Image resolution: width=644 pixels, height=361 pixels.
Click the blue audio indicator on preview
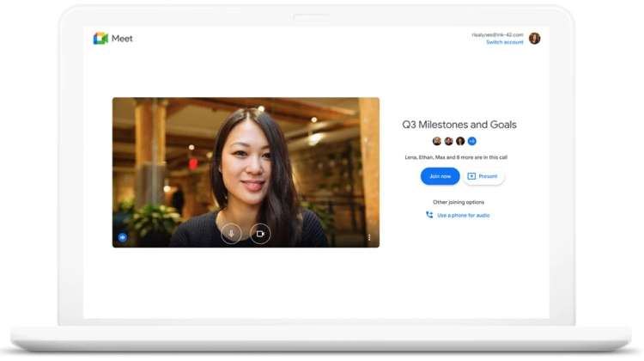122,237
